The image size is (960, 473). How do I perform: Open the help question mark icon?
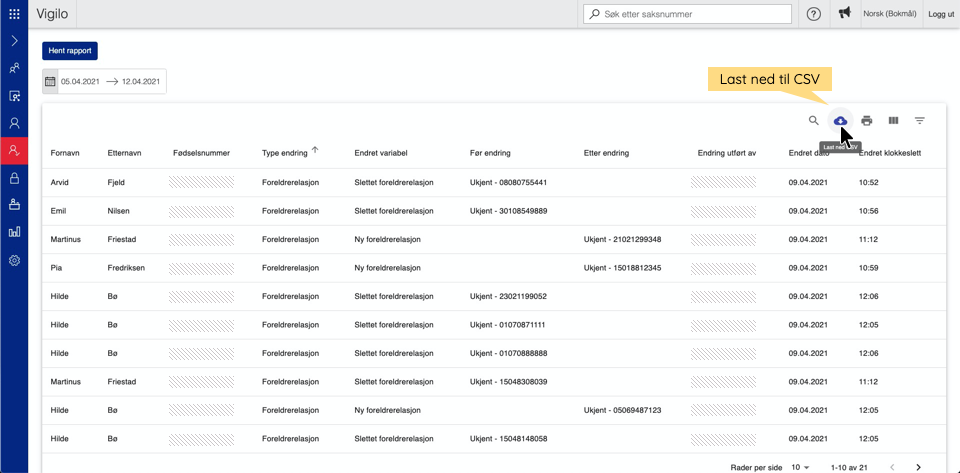pyautogui.click(x=814, y=13)
